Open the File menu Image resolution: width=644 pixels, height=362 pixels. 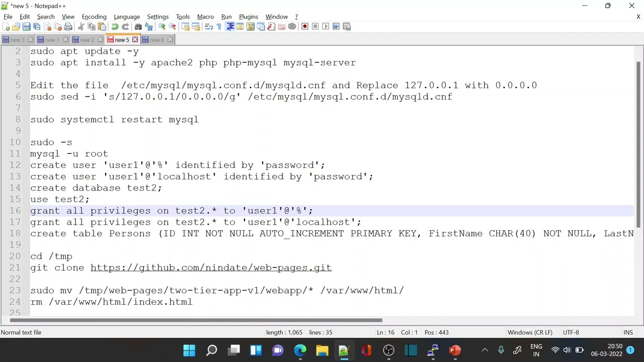pos(8,17)
